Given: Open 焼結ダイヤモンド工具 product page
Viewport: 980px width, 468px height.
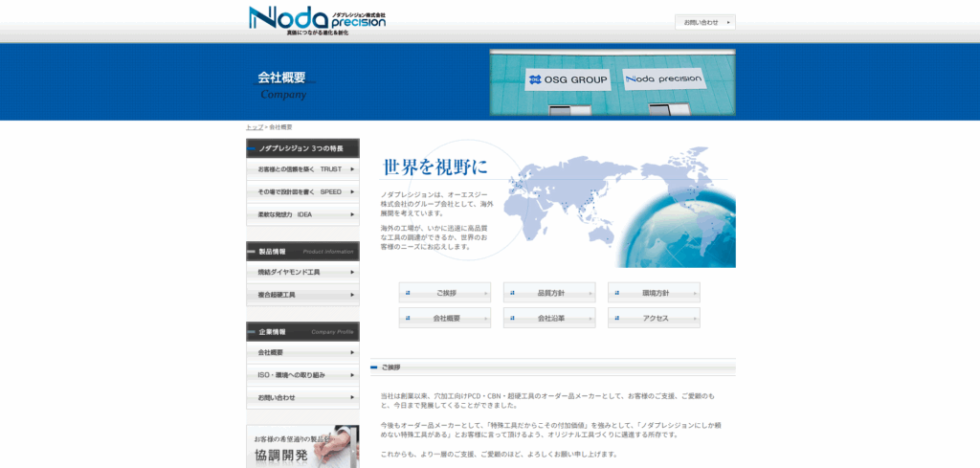Looking at the screenshot, I should pyautogui.click(x=302, y=273).
